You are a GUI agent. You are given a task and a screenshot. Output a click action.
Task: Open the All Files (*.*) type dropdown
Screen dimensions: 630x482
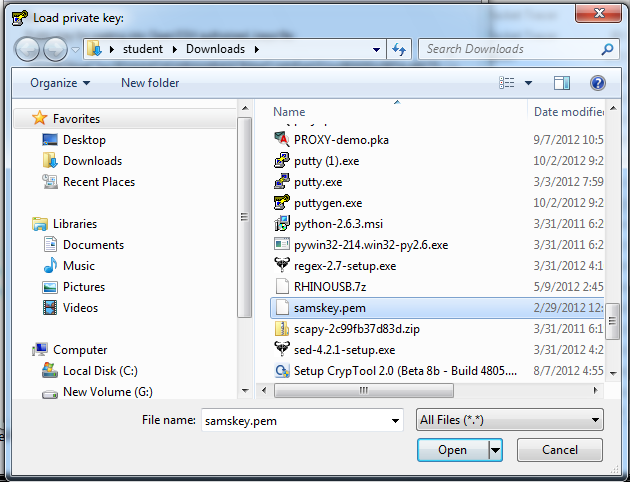click(509, 420)
